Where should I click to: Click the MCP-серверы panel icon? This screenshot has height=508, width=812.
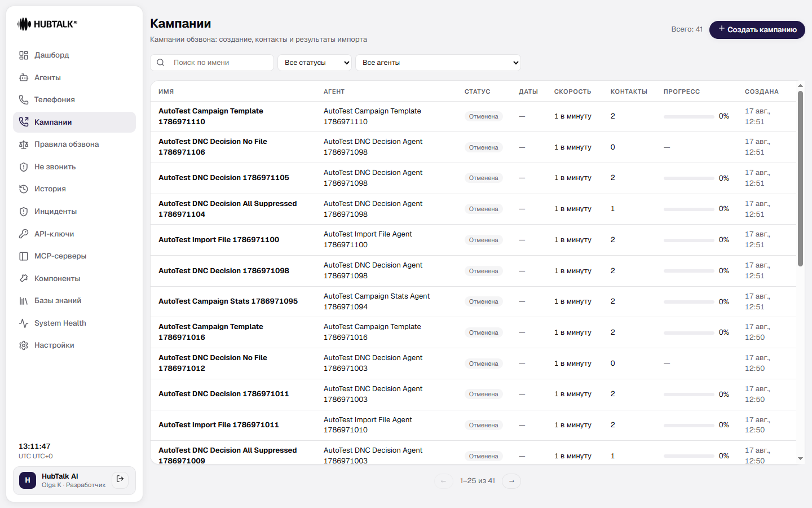(x=24, y=256)
